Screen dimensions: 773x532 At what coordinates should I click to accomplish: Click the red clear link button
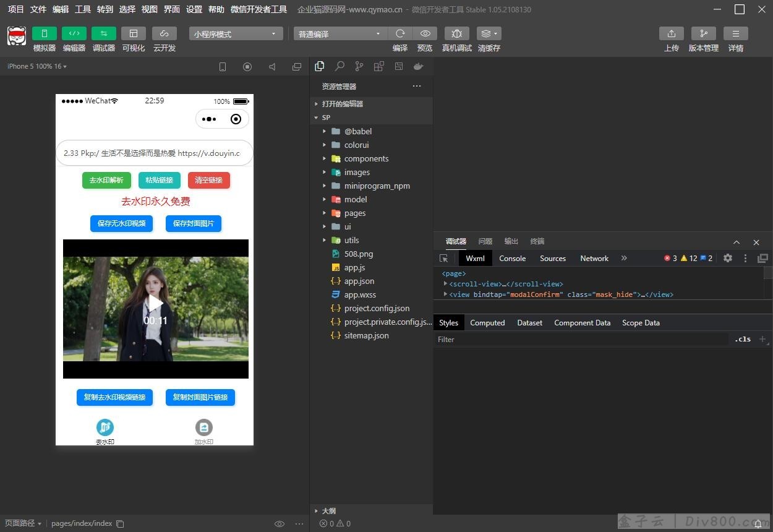209,180
